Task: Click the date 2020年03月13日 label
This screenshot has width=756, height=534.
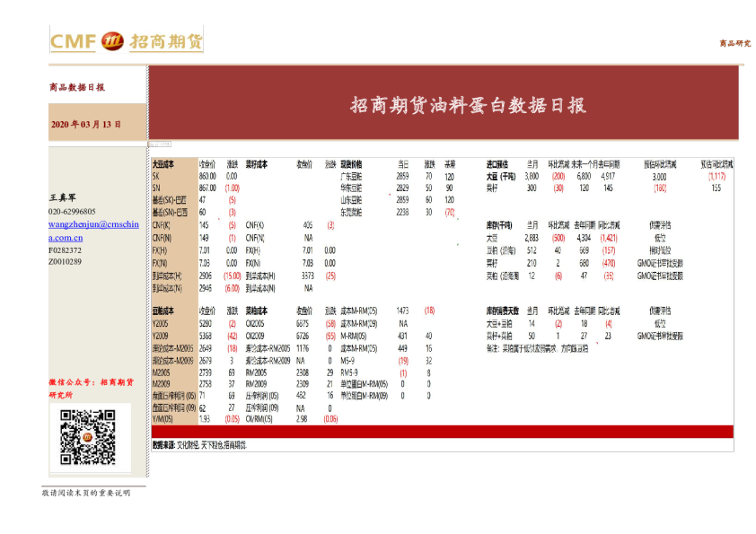Action: 86,124
